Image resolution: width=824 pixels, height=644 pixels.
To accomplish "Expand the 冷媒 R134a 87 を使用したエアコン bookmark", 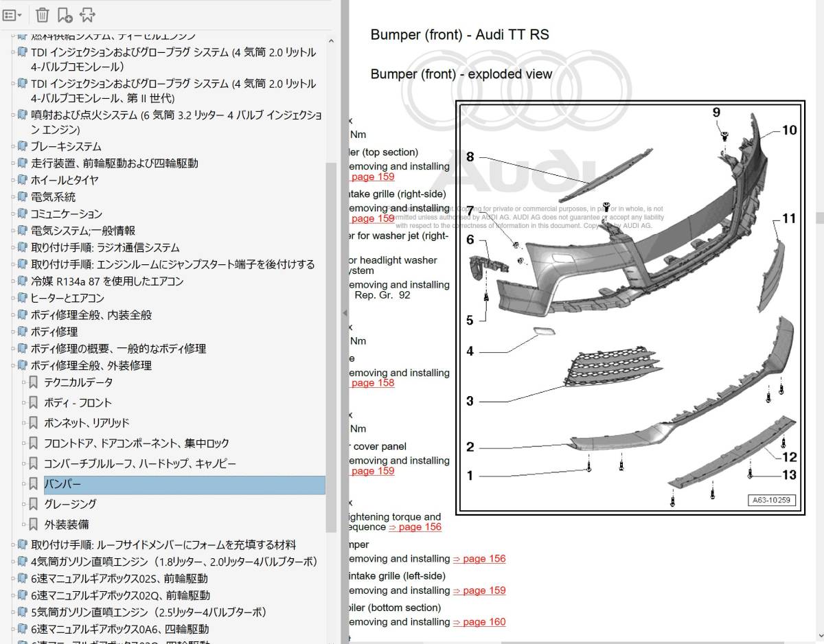I will [13, 281].
